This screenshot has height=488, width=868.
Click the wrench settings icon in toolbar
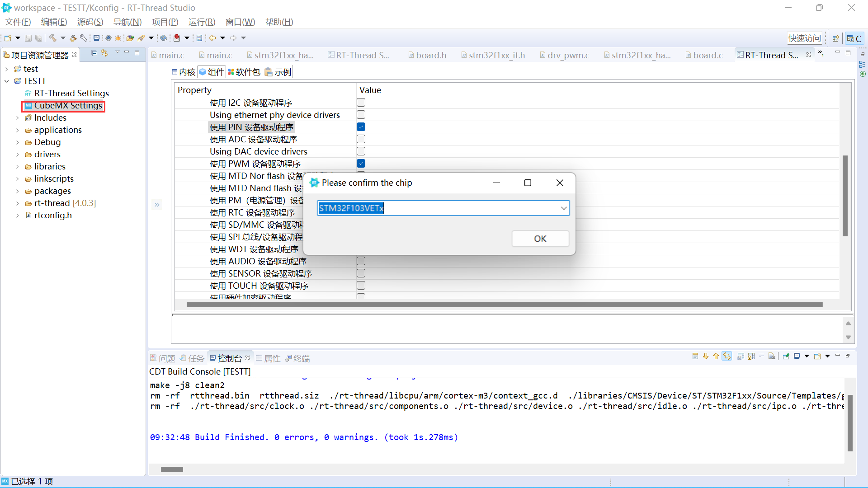84,38
